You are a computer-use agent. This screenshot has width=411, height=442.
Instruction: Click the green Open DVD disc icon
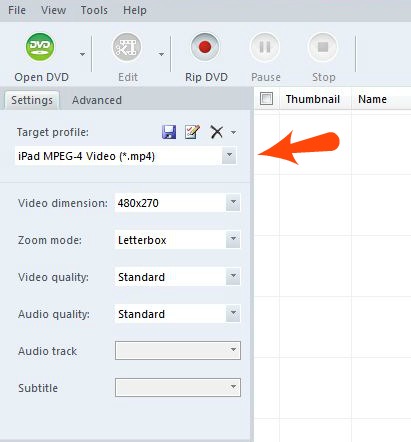40,47
